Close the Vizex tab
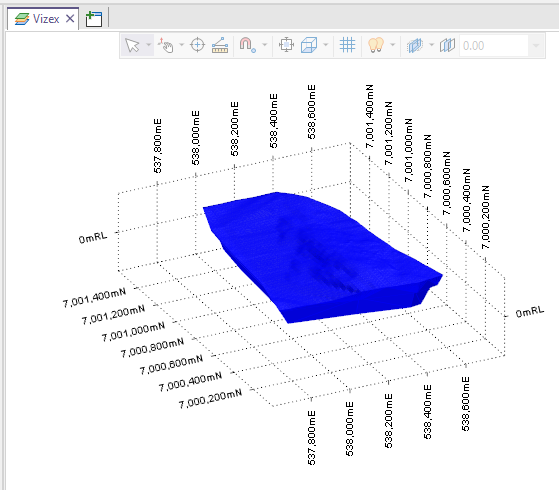The height and width of the screenshot is (490, 559). pyautogui.click(x=70, y=18)
